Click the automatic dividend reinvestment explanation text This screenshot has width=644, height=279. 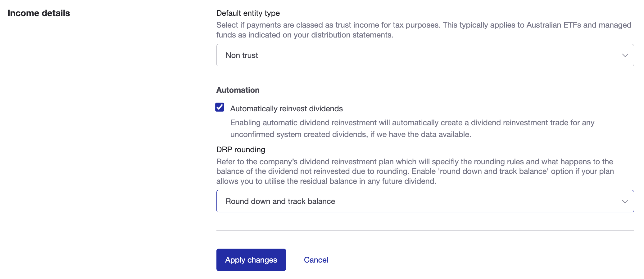412,128
